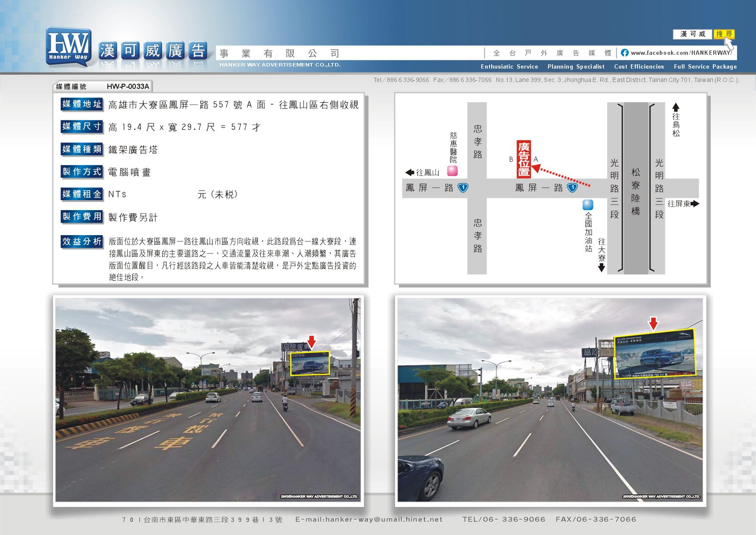Viewport: 756px width, 535px height.
Task: Click the 鐵架廣告塔 media type value
Action: point(133,150)
